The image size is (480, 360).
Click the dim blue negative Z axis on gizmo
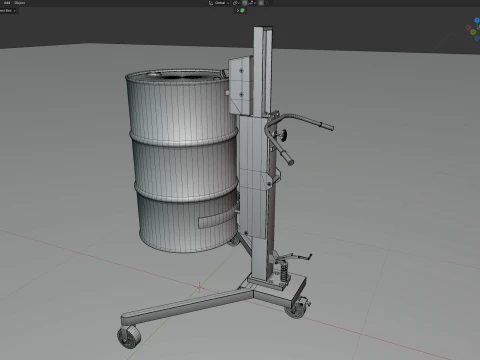coord(477,38)
